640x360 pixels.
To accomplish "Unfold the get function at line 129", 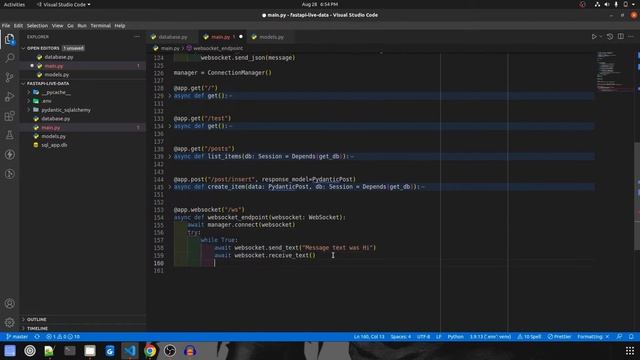I will coord(170,96).
